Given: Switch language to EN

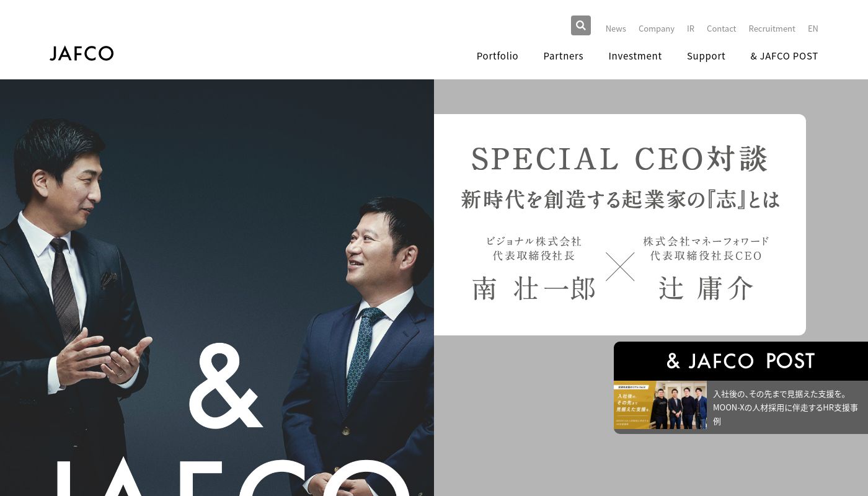Looking at the screenshot, I should pyautogui.click(x=813, y=29).
